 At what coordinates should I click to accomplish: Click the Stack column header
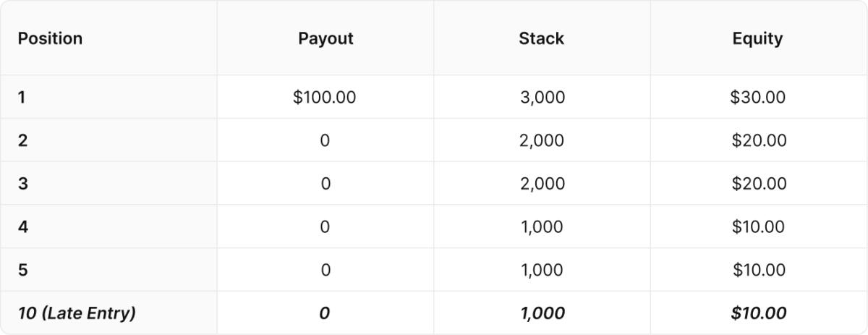[x=541, y=38]
